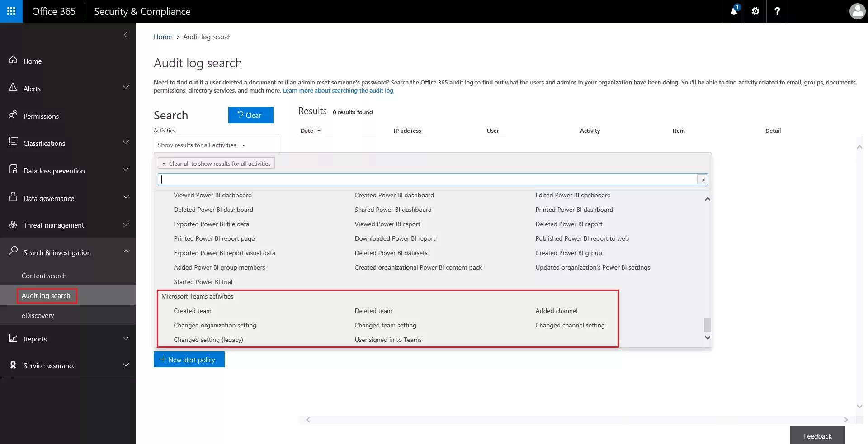
Task: Expand the Reports section chevron
Action: tap(126, 338)
